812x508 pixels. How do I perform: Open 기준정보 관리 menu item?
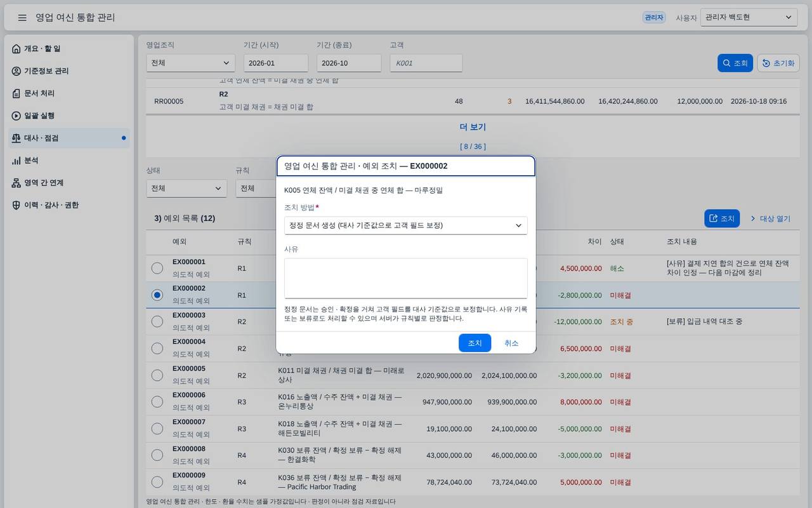tap(70, 70)
